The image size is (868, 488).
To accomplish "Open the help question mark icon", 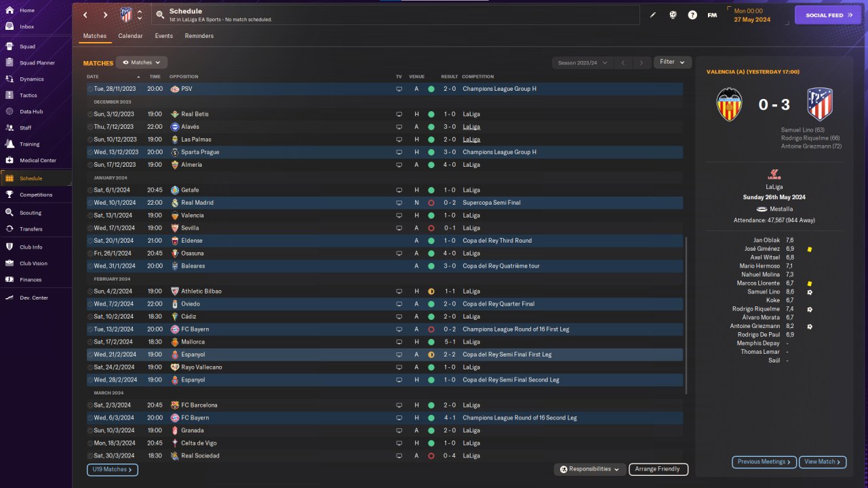I will click(x=692, y=15).
